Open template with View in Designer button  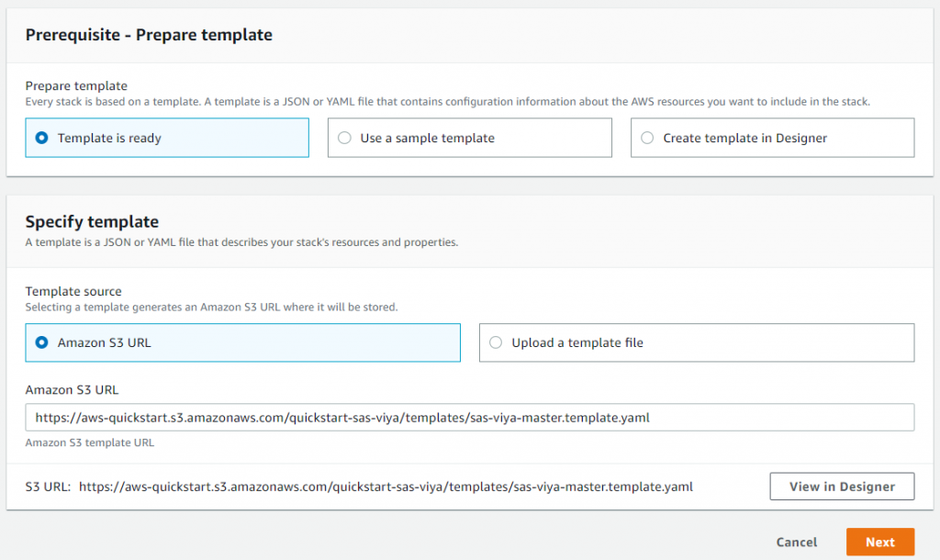[842, 487]
